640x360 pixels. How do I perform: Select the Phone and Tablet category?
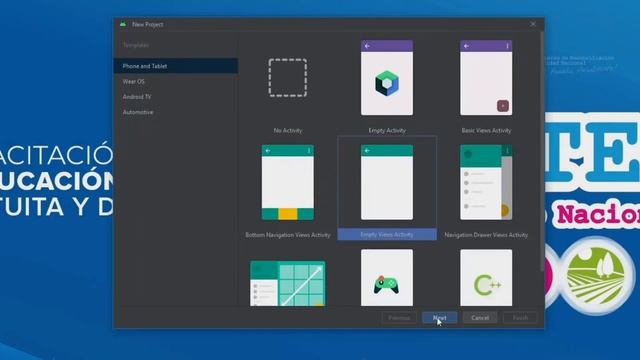point(176,66)
